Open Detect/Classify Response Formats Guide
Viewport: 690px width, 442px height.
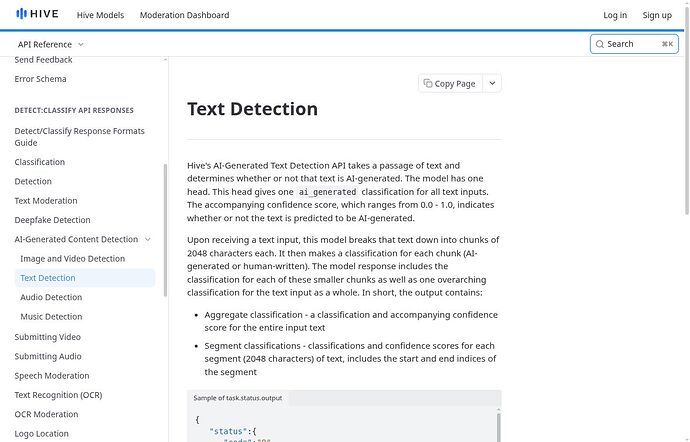point(80,137)
